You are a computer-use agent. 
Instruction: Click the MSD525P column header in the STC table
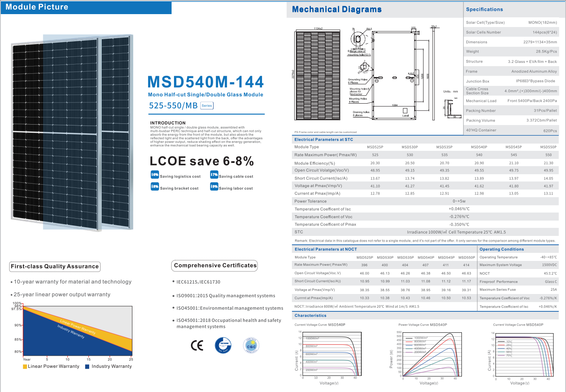(375, 147)
